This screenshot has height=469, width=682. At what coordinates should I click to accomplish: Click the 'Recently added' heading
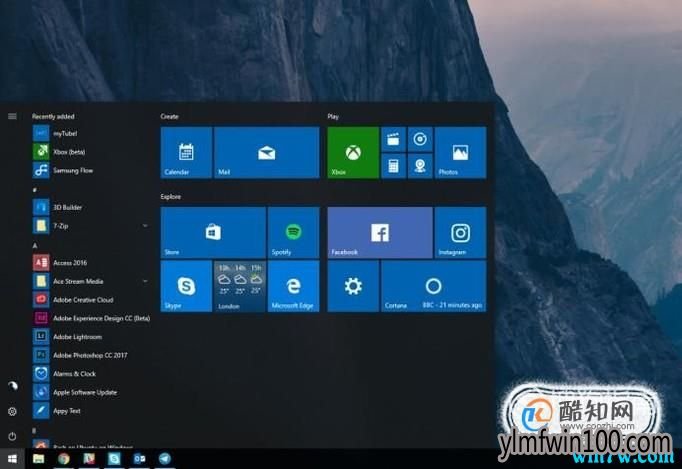[53, 116]
